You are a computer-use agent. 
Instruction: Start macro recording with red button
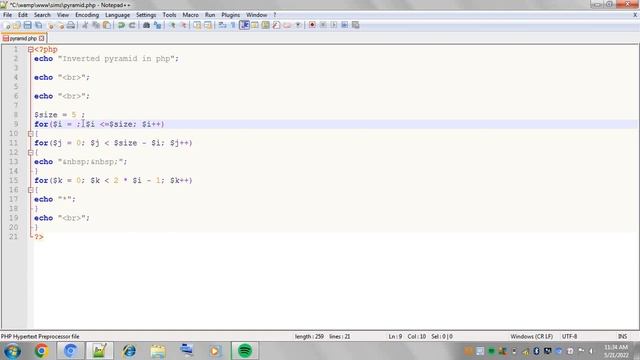coord(312,25)
